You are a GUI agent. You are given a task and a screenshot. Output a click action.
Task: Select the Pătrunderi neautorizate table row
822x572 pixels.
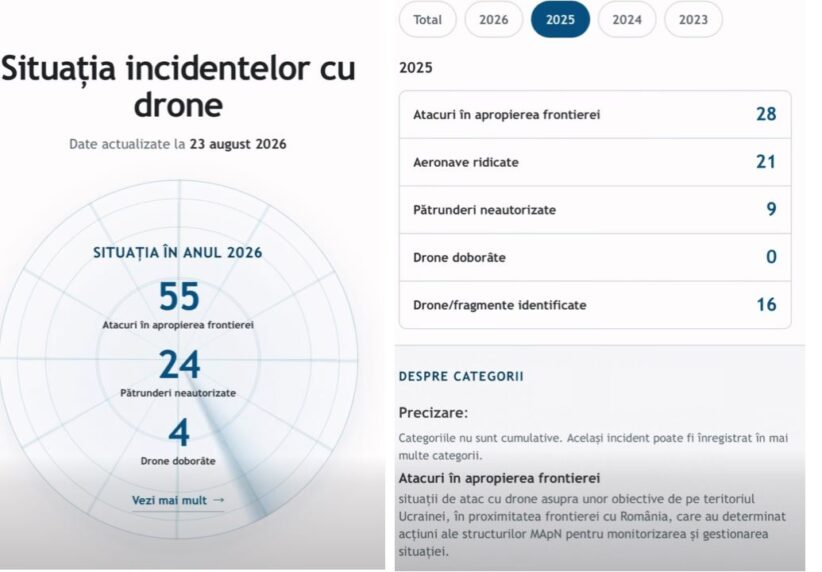point(595,210)
